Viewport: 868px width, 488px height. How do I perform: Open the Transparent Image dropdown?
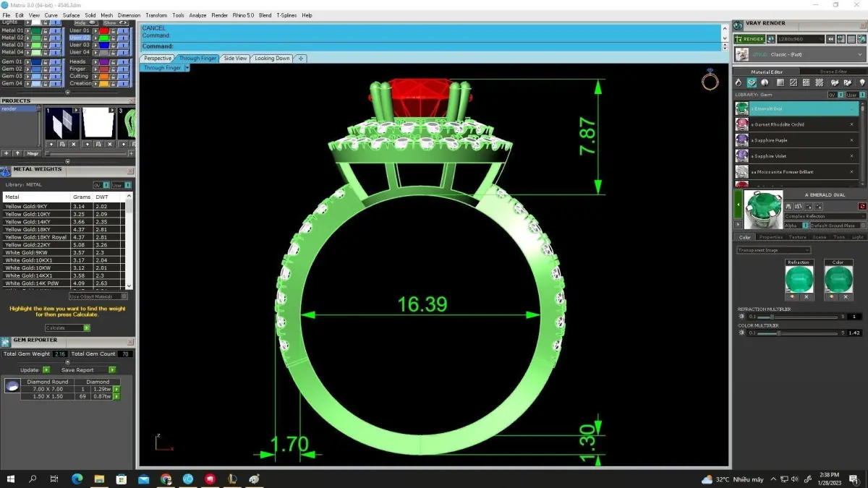point(773,250)
